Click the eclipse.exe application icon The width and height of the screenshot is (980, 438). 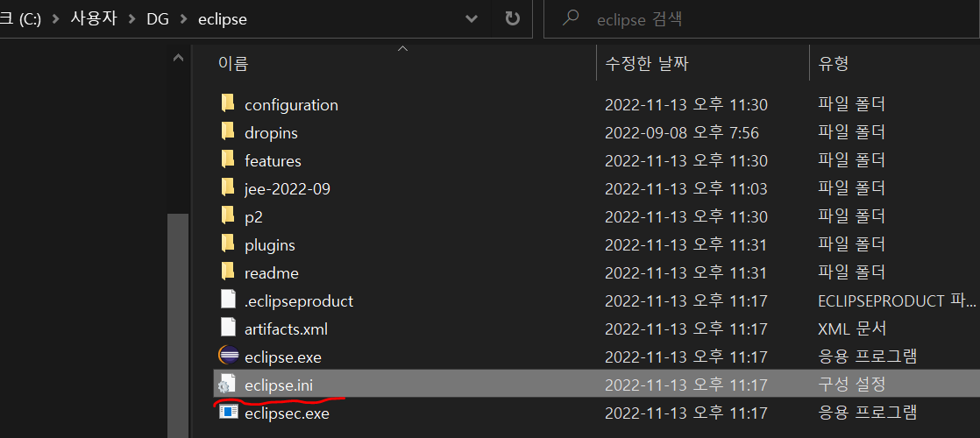228,357
